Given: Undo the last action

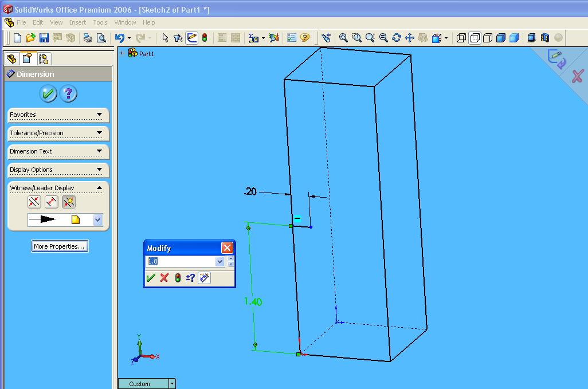Looking at the screenshot, I should pyautogui.click(x=120, y=38).
